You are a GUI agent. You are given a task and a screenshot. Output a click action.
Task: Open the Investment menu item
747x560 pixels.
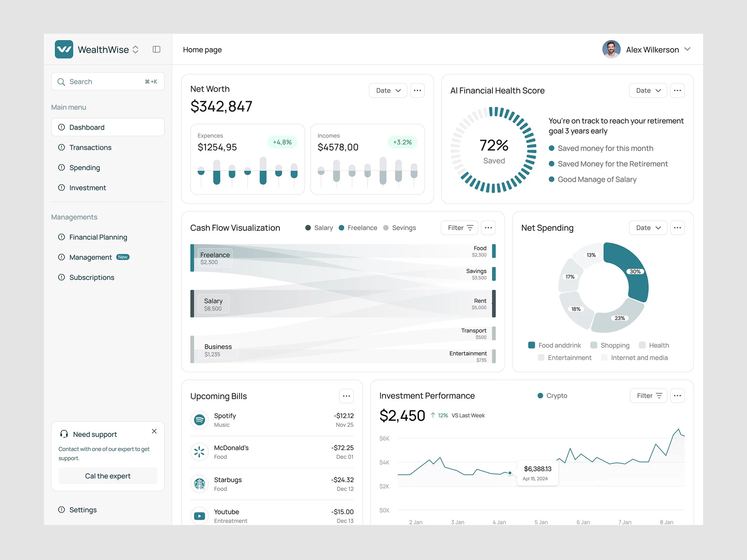108,188
